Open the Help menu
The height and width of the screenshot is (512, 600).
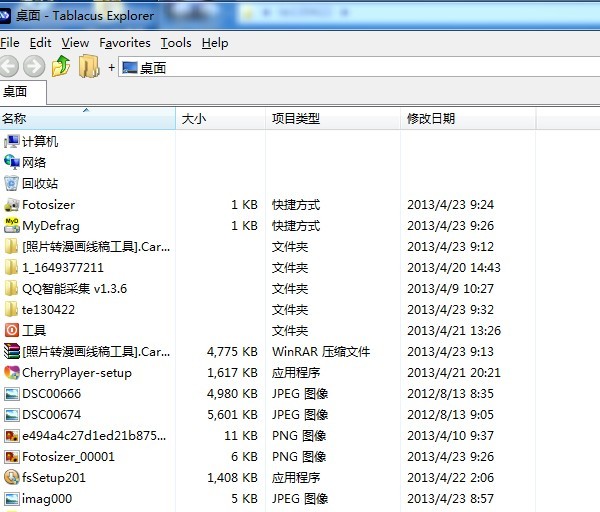point(215,43)
